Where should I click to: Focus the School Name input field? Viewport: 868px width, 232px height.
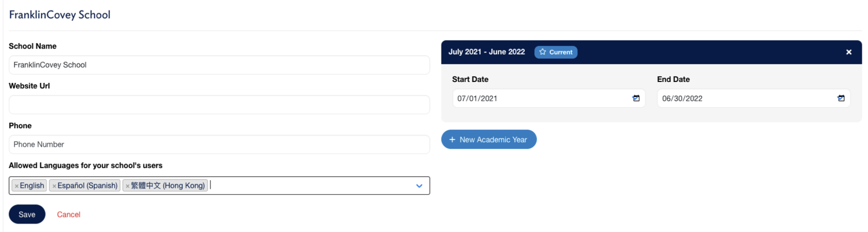219,65
